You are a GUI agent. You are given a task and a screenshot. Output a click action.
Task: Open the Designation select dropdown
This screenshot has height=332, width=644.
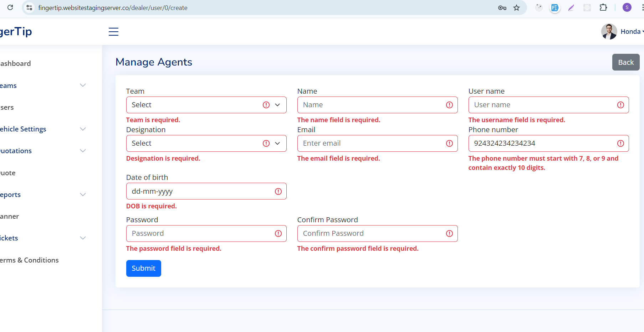point(206,144)
